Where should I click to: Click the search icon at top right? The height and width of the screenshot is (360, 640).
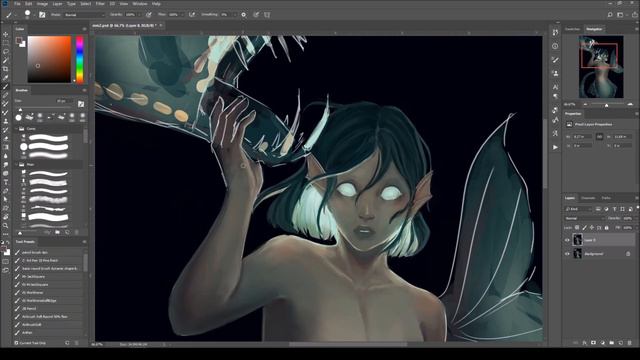tap(610, 15)
